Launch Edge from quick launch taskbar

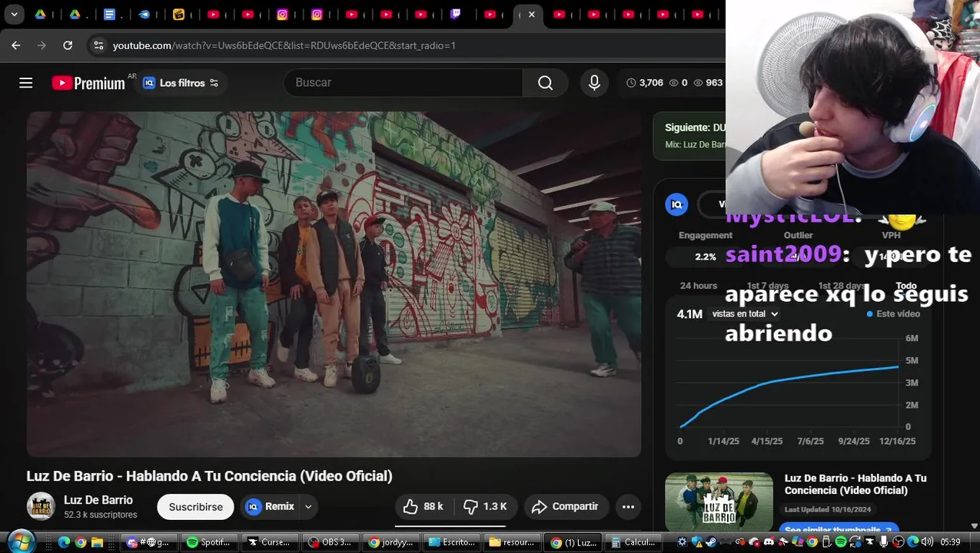[x=64, y=542]
